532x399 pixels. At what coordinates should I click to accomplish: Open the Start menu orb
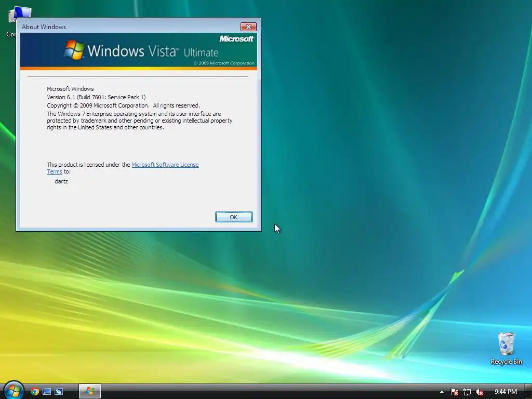click(13, 391)
